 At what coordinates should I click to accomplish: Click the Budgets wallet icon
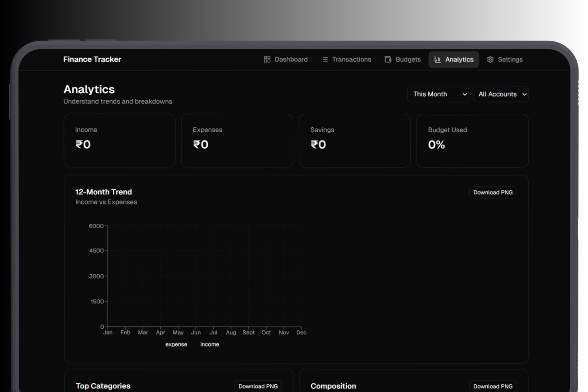point(388,59)
